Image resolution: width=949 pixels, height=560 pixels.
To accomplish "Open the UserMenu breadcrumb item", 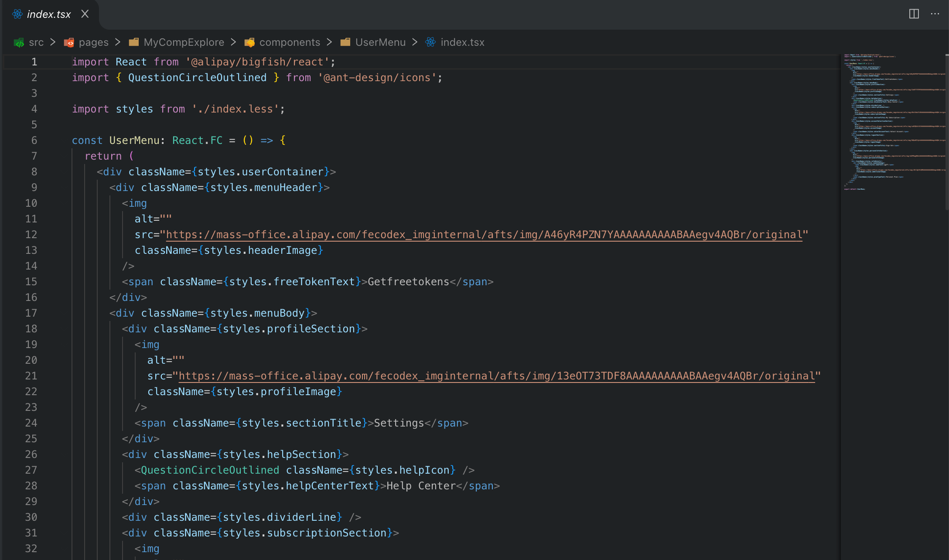I will [380, 42].
